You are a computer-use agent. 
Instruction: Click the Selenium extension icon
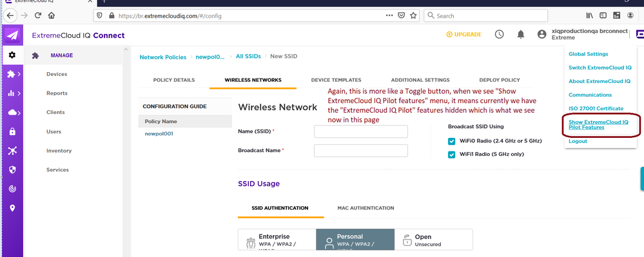(616, 15)
